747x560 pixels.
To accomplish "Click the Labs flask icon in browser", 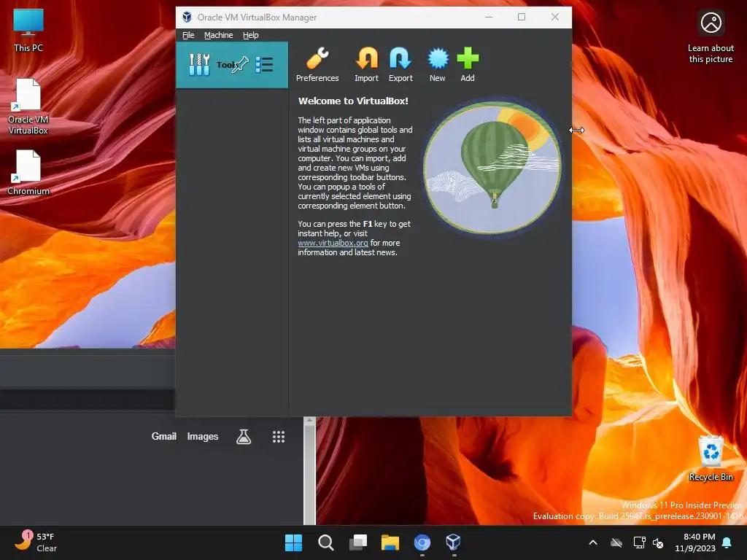I will click(244, 436).
